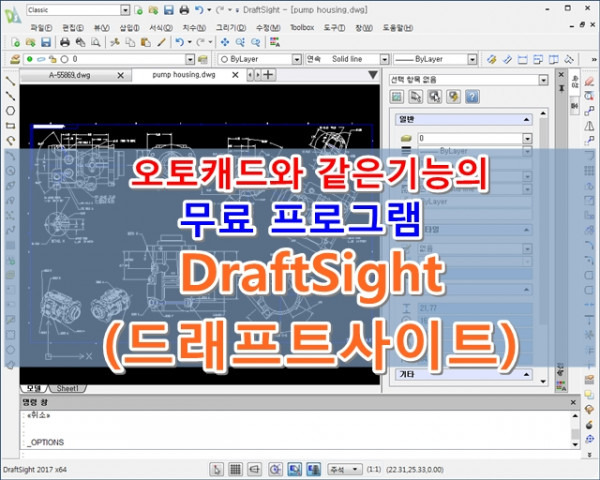Click the New document icon in title bar

point(139,10)
